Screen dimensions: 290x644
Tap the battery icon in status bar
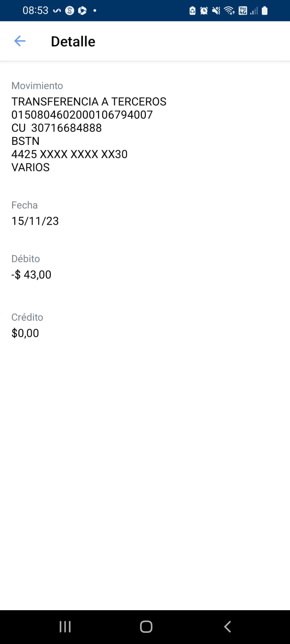[x=265, y=11]
